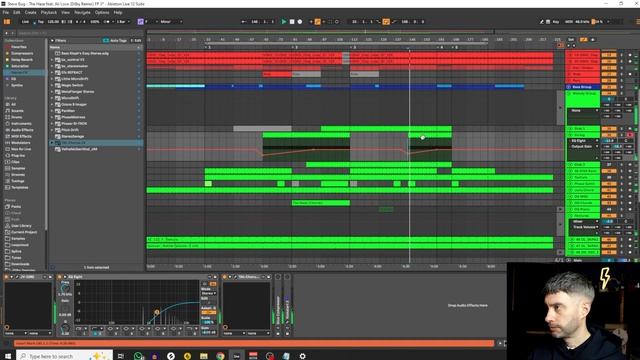Open the Create menu
Viewport: 640px width, 360px height.
tap(31, 13)
